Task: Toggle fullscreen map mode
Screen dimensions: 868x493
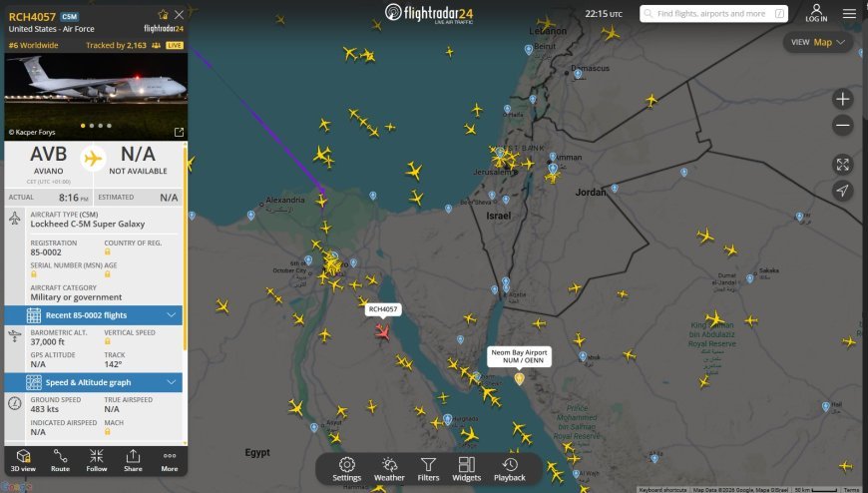Action: coord(842,165)
